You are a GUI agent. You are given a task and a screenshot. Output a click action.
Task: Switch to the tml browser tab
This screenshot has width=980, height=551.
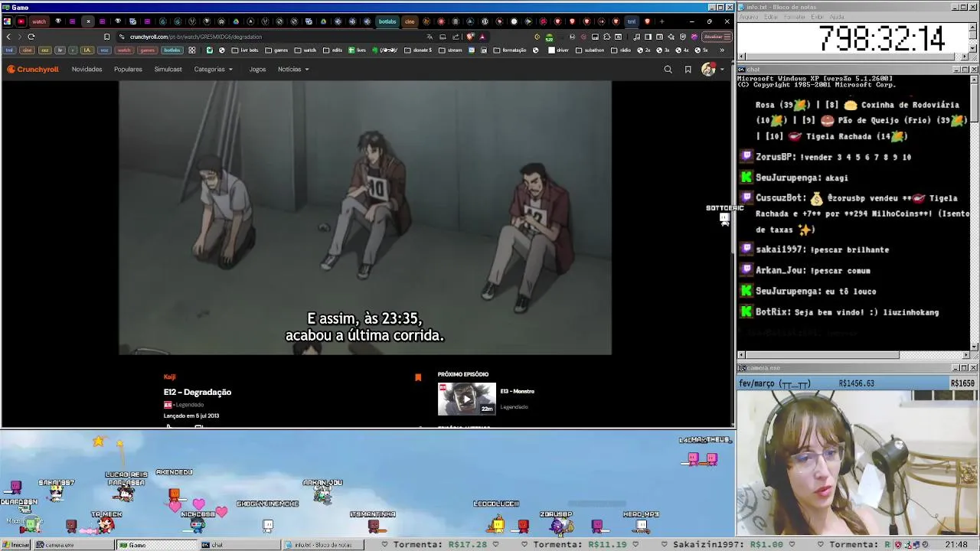[632, 21]
